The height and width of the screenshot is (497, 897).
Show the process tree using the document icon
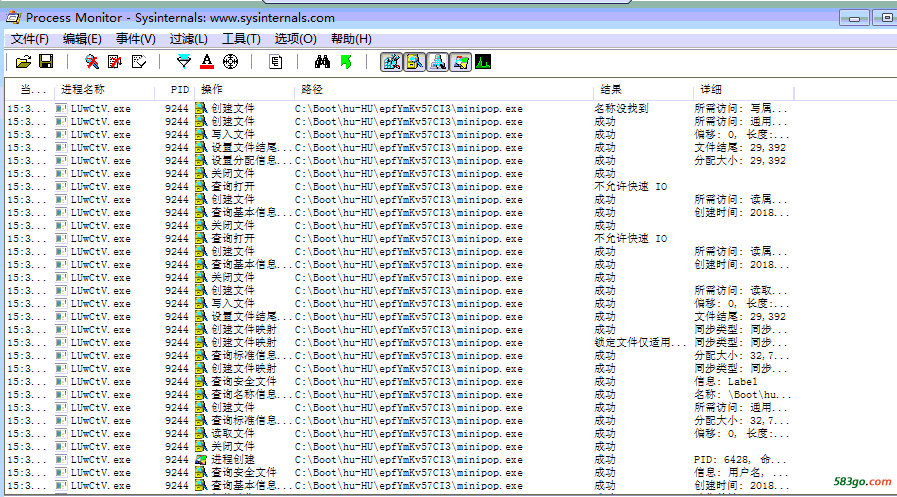(276, 62)
